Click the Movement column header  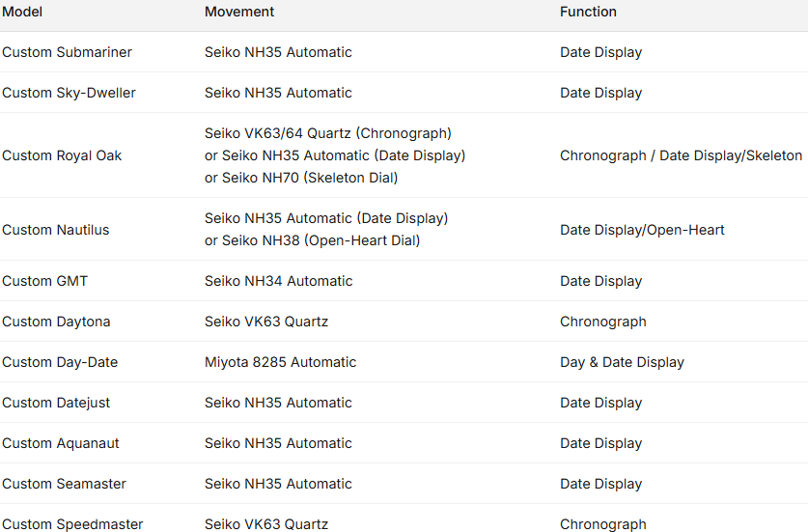[239, 12]
